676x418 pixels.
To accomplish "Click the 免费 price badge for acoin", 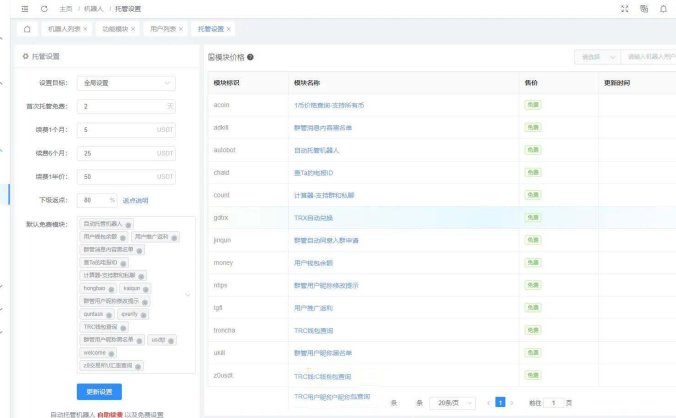I will click(533, 105).
